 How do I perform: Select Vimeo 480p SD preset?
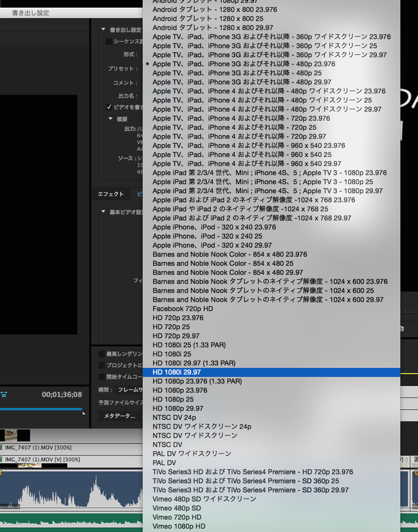(x=271, y=508)
